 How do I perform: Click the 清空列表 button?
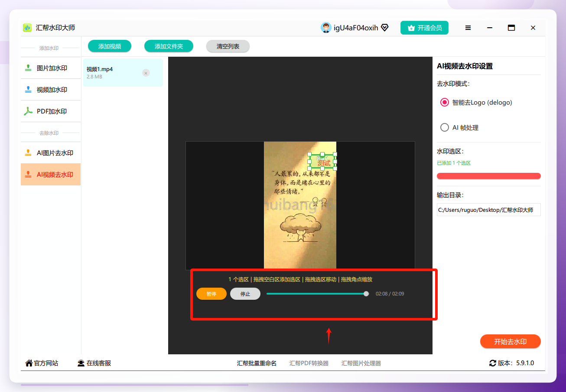[x=228, y=46]
